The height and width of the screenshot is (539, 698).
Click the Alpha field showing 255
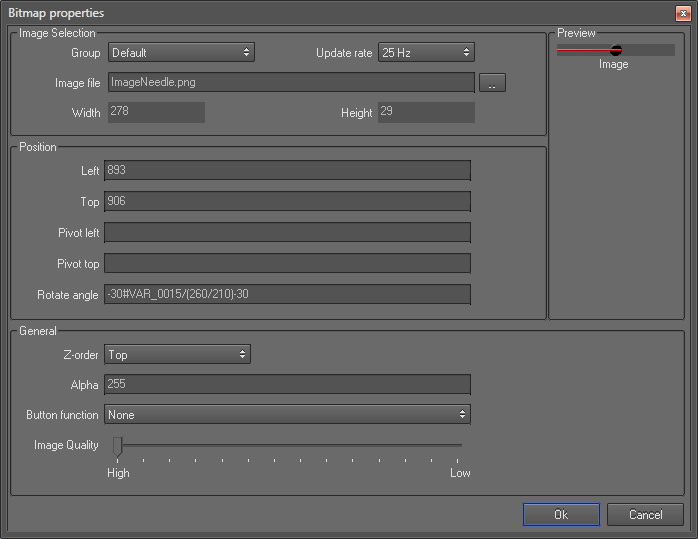[287, 384]
